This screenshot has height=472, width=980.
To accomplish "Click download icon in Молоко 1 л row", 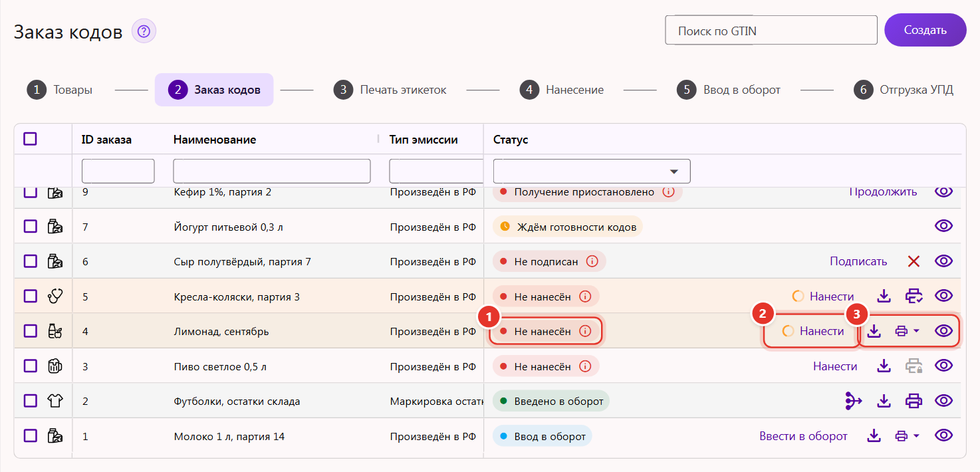I will coord(874,436).
